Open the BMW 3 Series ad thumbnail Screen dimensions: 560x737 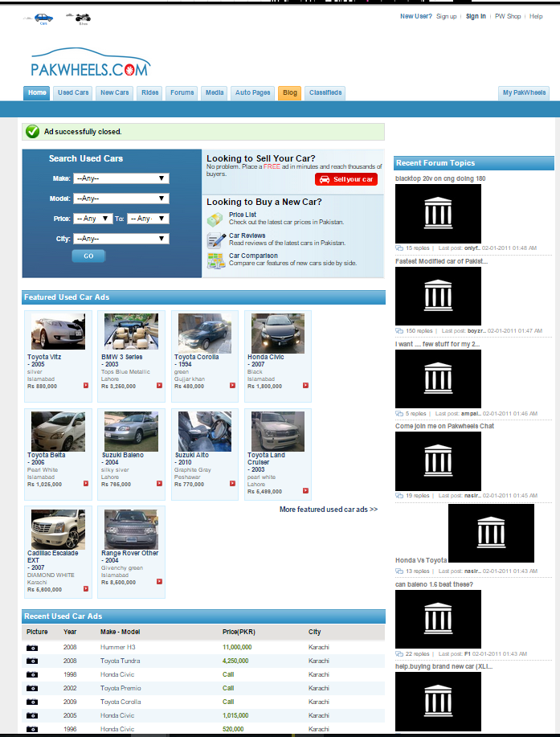[x=131, y=332]
